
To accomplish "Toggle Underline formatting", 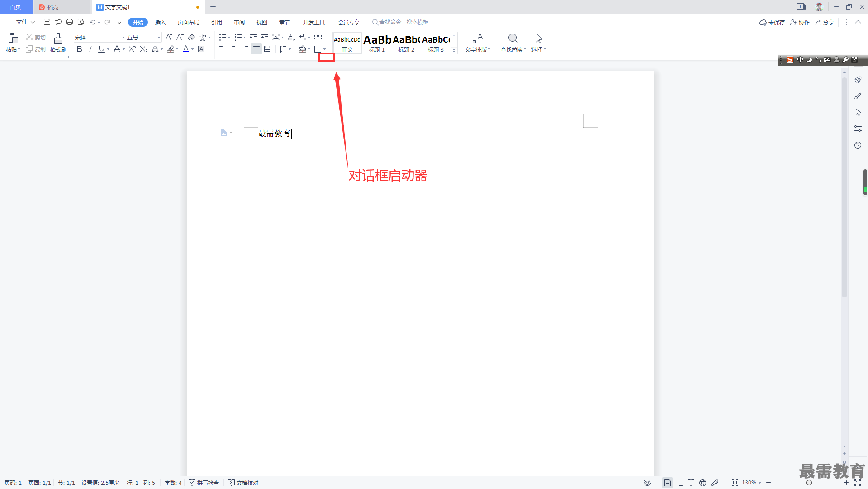I will [101, 49].
